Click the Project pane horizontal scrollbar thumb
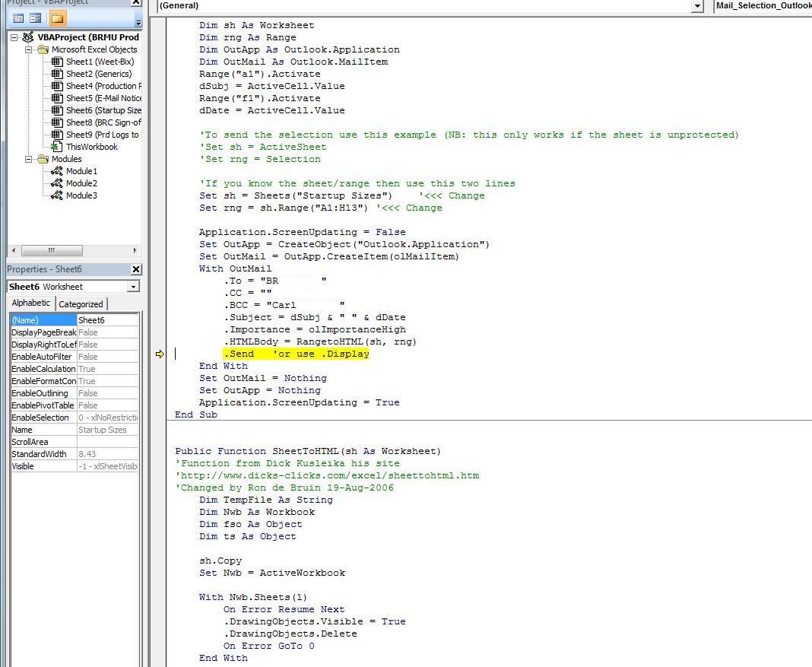The image size is (812, 667). (x=52, y=251)
